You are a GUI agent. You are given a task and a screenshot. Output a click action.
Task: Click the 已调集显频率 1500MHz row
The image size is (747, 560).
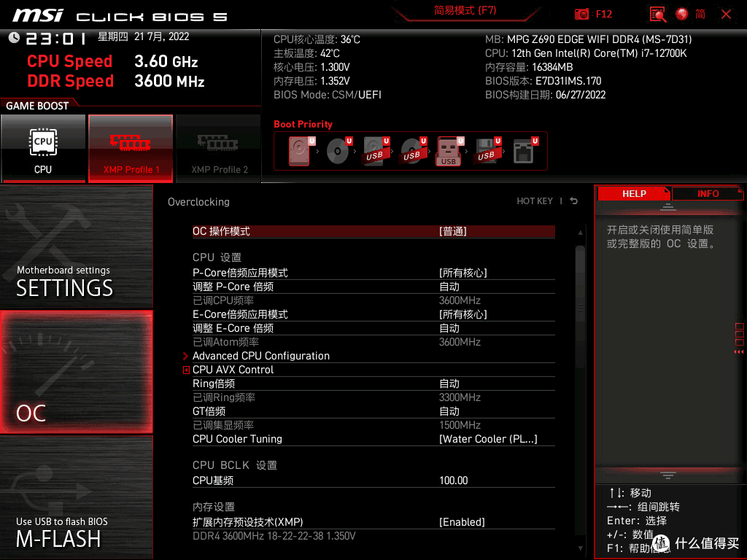[x=373, y=425]
